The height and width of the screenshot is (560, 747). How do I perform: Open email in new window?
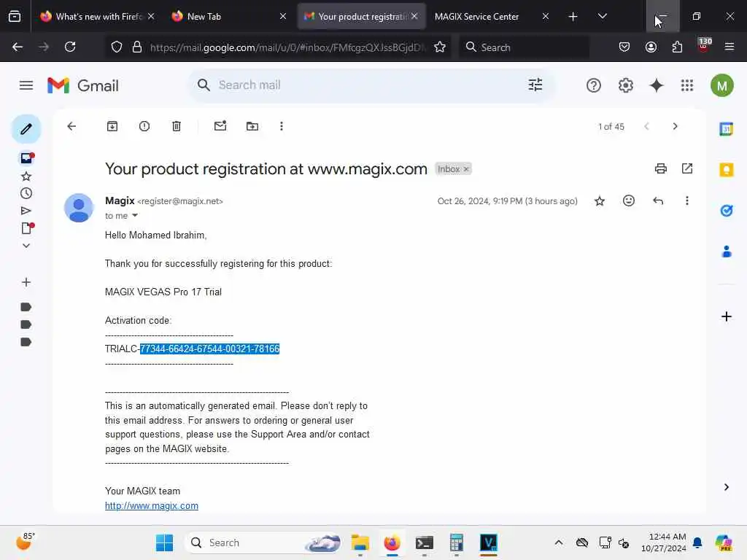pos(687,168)
